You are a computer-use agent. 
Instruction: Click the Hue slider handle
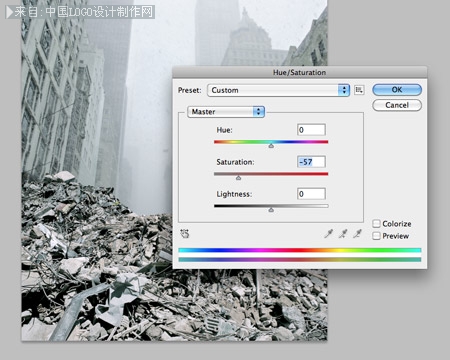[x=271, y=146]
